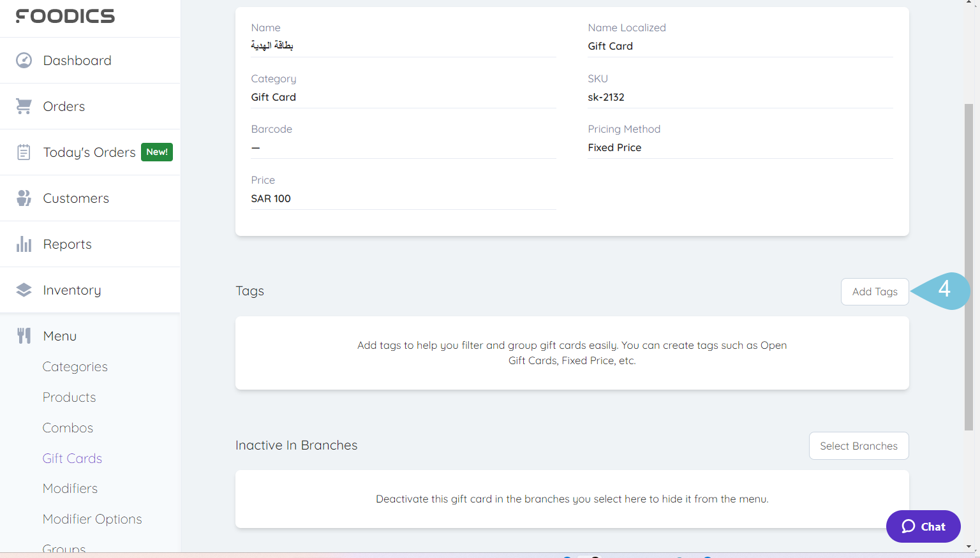The image size is (980, 558).
Task: Click the Orders cart icon
Action: pyautogui.click(x=24, y=106)
